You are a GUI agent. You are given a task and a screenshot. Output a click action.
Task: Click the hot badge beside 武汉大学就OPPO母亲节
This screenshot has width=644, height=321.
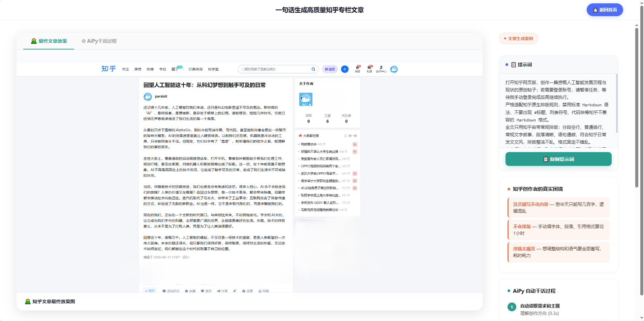point(355,174)
